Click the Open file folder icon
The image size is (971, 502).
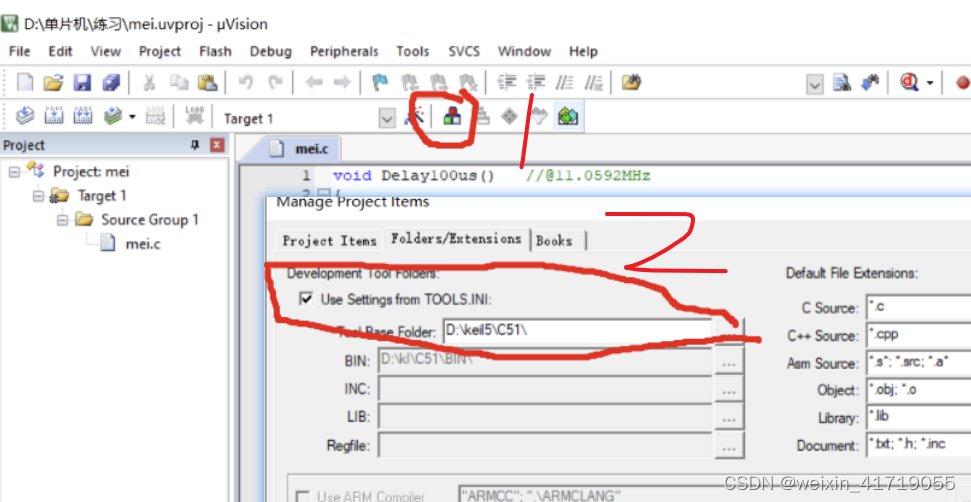tap(53, 82)
